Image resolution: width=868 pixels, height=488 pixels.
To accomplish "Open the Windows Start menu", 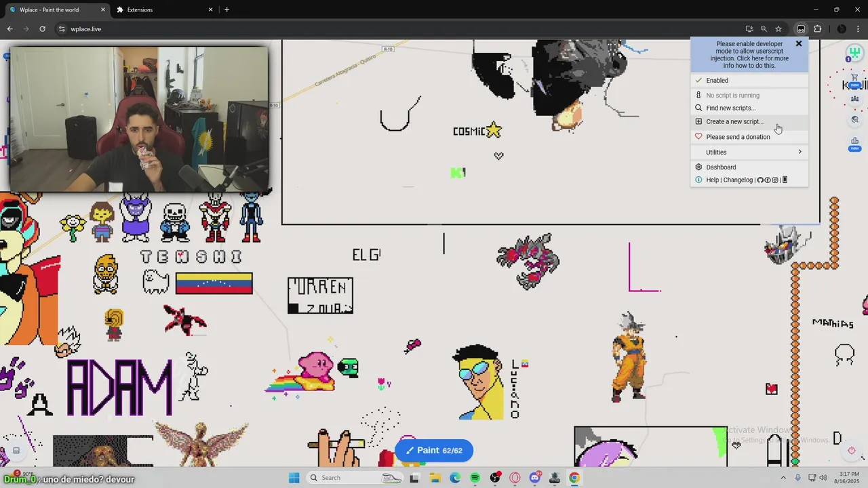I will [294, 478].
